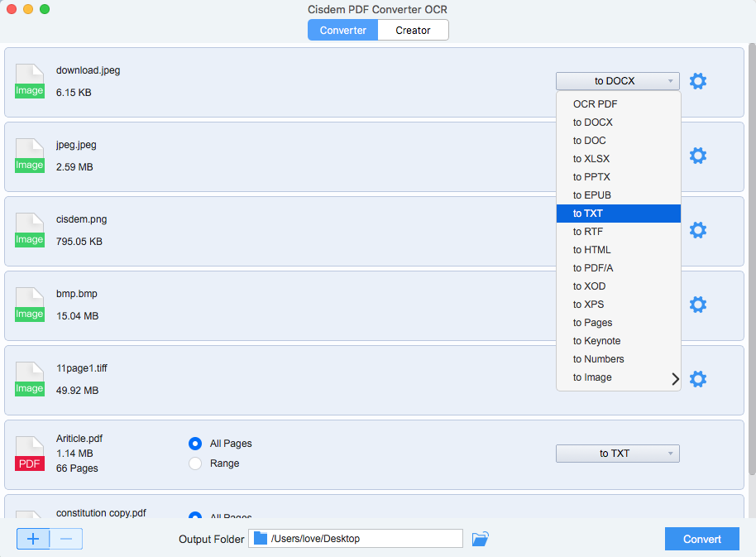The image size is (756, 557).
Task: Click the 15.04 MB size text
Action: (77, 316)
